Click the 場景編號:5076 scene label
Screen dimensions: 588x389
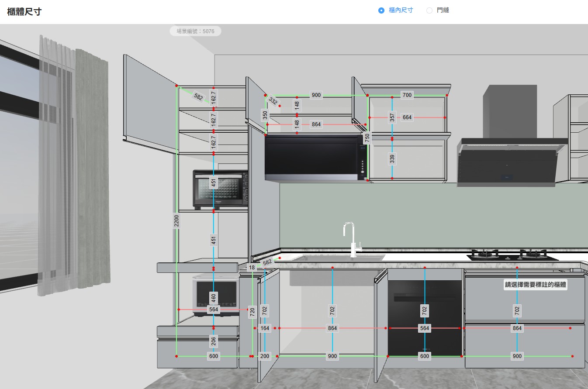[195, 31]
